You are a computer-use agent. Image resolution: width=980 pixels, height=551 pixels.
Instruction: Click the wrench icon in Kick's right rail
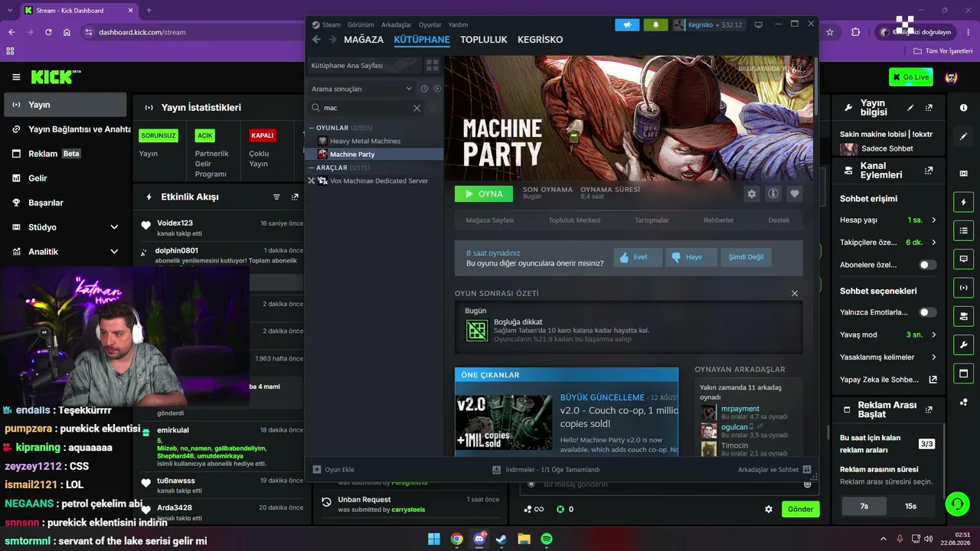pyautogui.click(x=963, y=344)
